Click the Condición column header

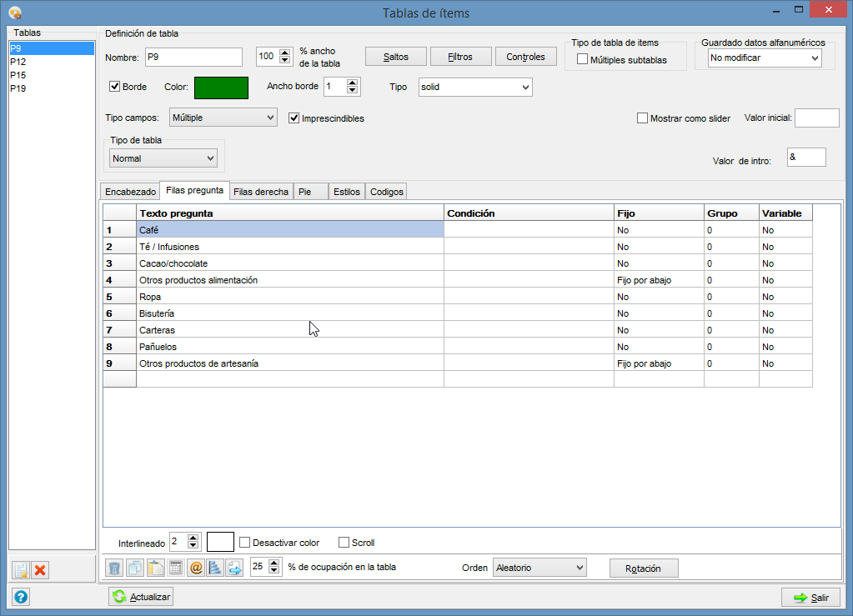[x=529, y=213]
